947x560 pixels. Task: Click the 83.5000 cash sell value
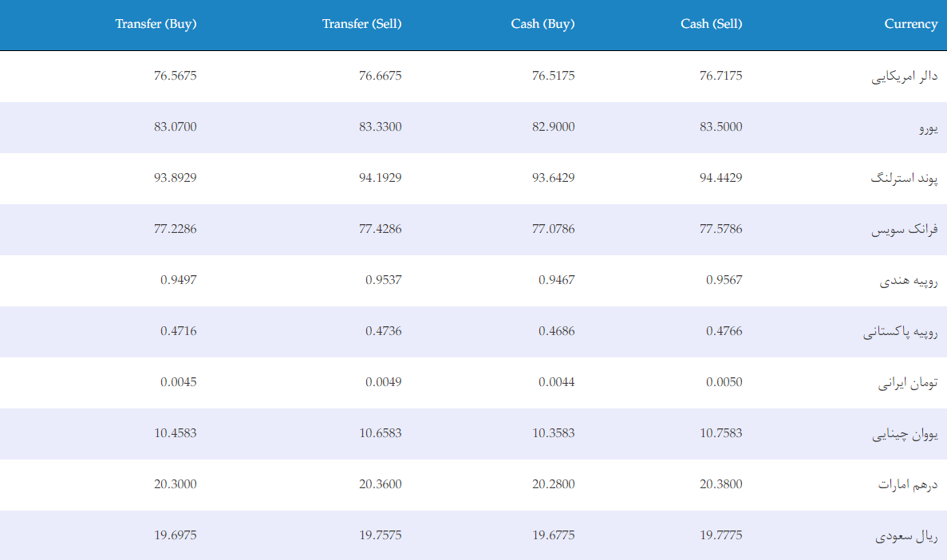pos(720,127)
